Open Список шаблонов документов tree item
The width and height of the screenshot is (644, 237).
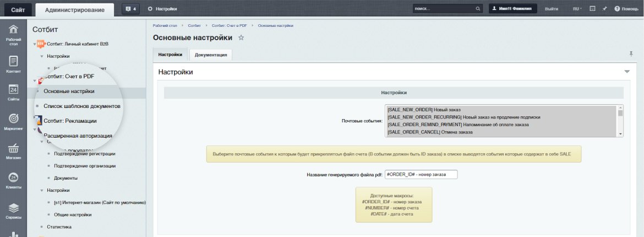(82, 106)
